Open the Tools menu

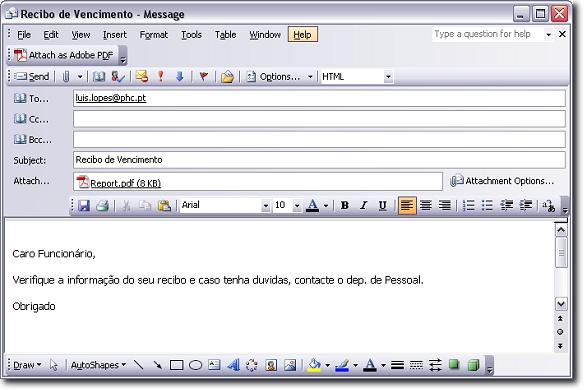pyautogui.click(x=191, y=35)
